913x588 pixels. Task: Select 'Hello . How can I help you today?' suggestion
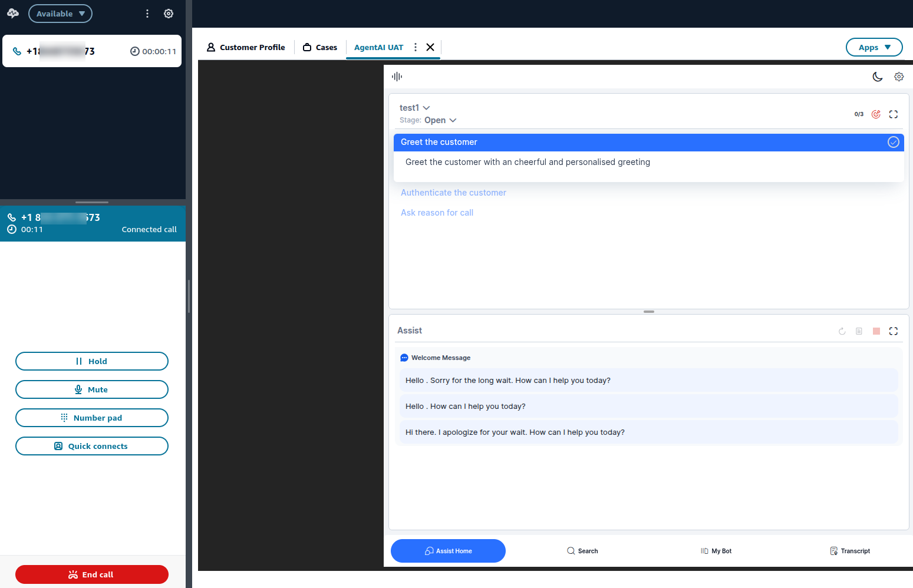648,406
